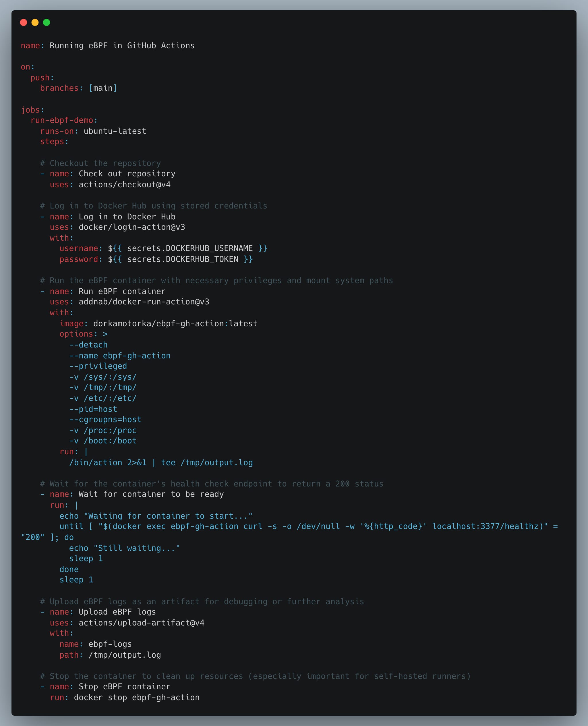Select the addnab/docker-run-action@v3 action
The height and width of the screenshot is (726, 588).
click(x=144, y=302)
